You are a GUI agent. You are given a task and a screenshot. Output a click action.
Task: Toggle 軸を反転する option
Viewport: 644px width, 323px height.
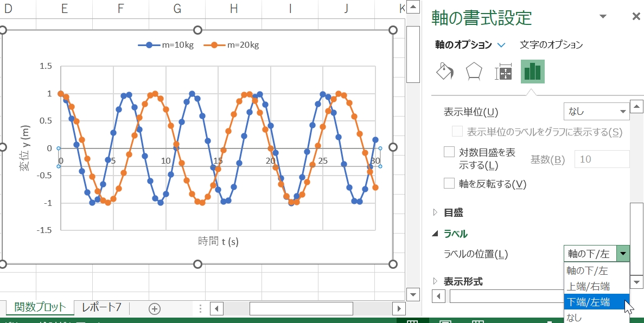pyautogui.click(x=449, y=184)
